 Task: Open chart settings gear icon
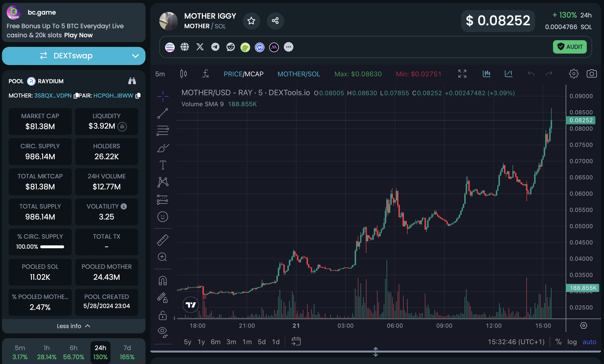point(574,74)
